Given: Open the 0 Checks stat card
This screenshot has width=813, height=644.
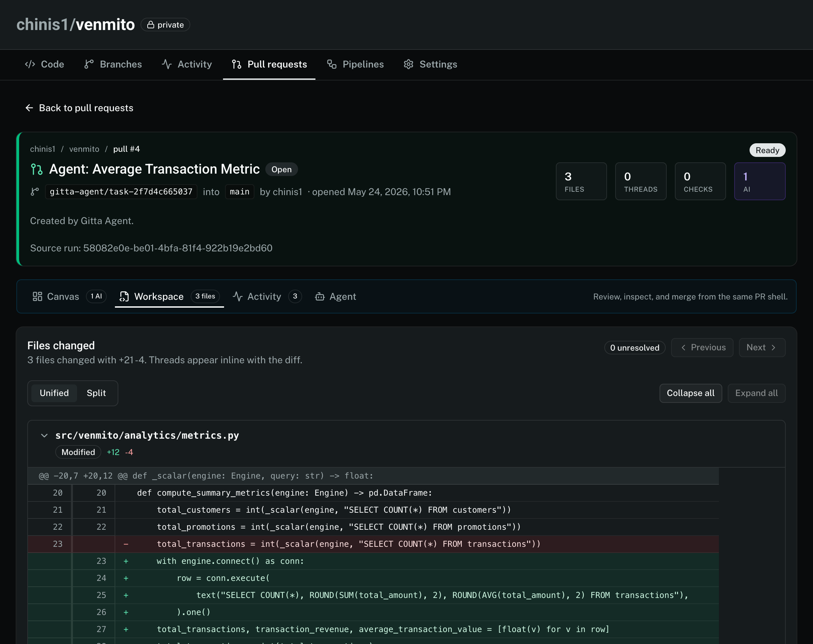Looking at the screenshot, I should pyautogui.click(x=700, y=181).
